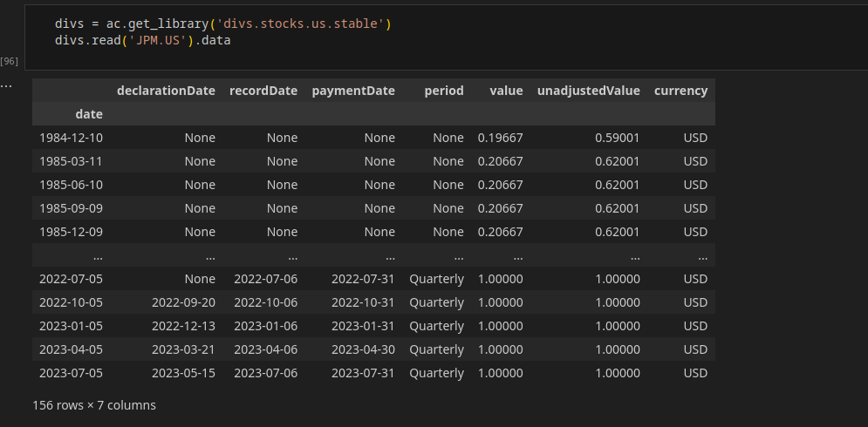Screen dimensions: 868x427
Task: Click the period column header
Action: click(x=444, y=91)
